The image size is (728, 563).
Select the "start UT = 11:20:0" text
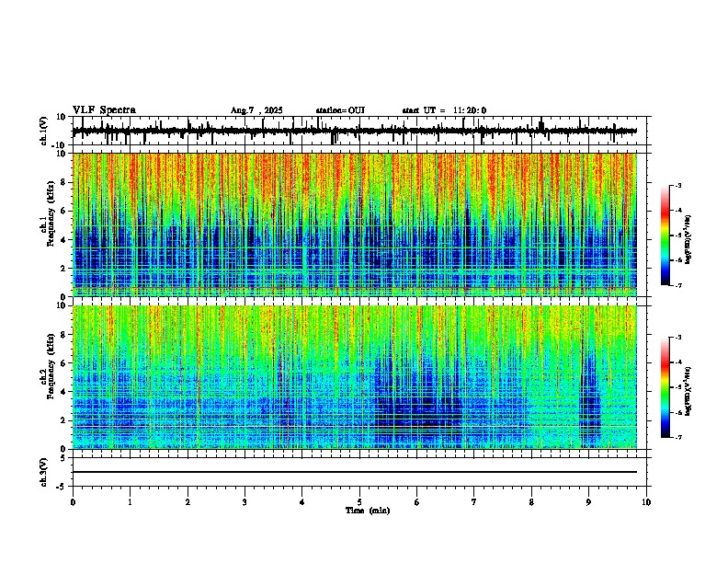coord(444,110)
